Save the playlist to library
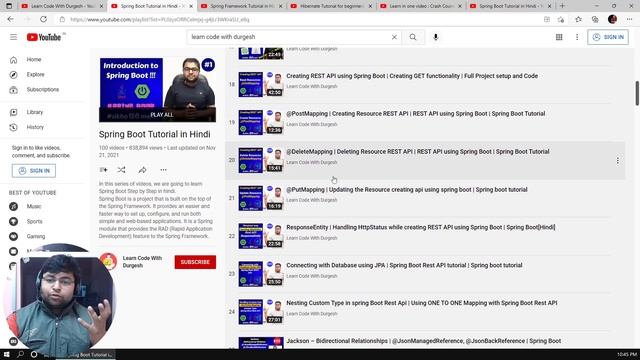This screenshot has width=640, height=360. tap(103, 170)
